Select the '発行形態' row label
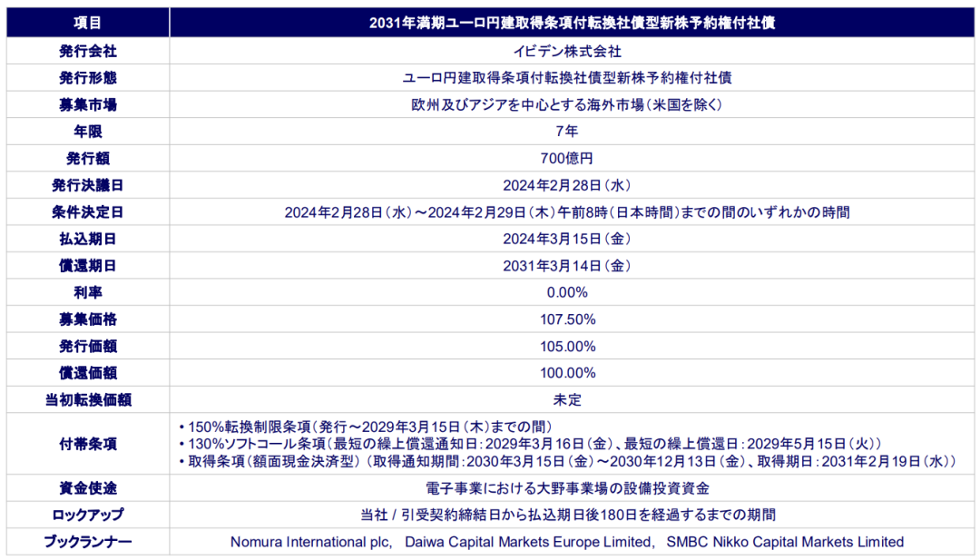Screen dimensions: 980x560 point(87,78)
